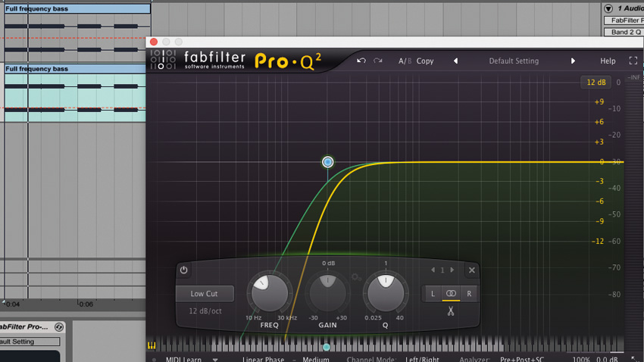Set band to stereo linked mode
This screenshot has height=362, width=644.
[451, 294]
